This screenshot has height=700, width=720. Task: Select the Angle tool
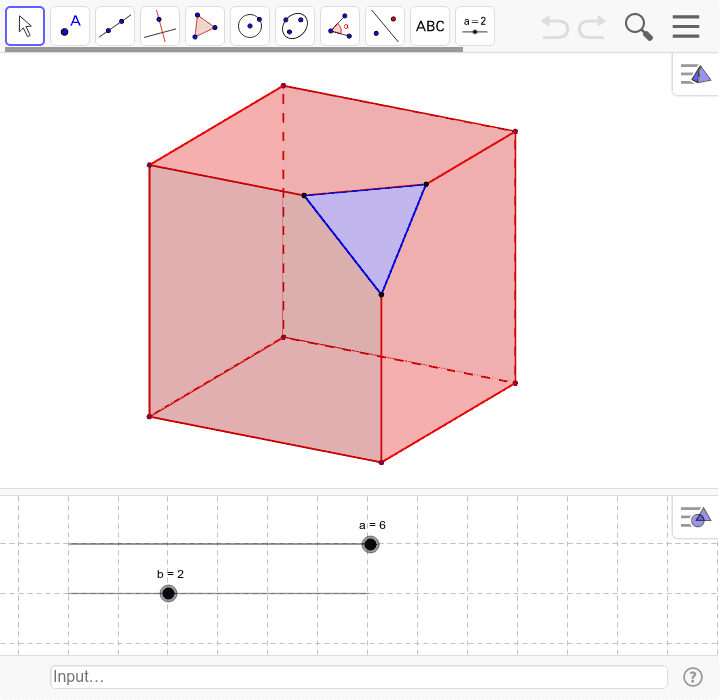[340, 26]
